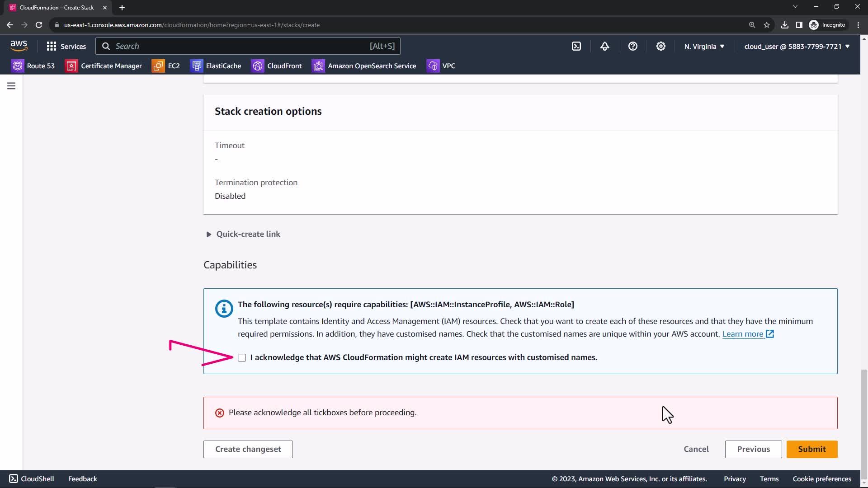The image size is (868, 488).
Task: Open the Services menu
Action: click(x=66, y=47)
